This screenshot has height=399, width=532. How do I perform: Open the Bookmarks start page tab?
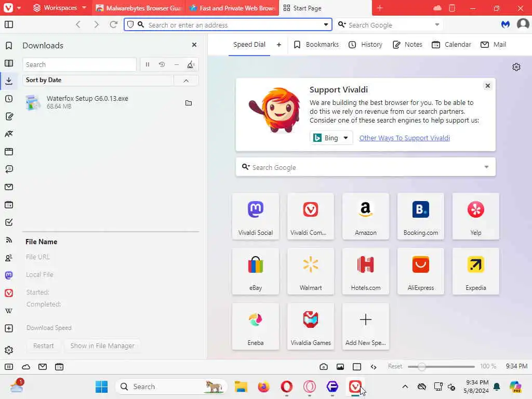[x=316, y=45]
